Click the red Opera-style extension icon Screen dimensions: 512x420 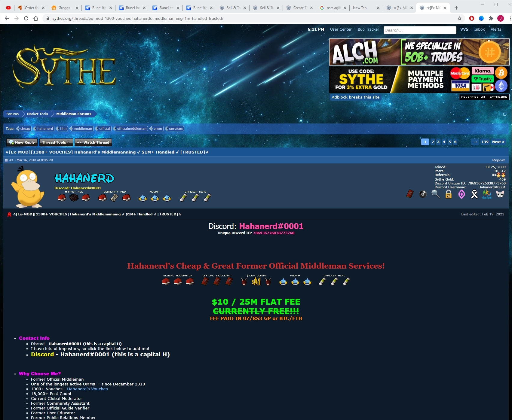click(x=472, y=18)
